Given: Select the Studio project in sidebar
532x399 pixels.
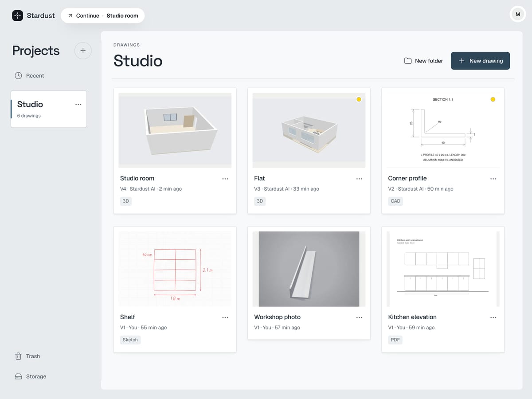Looking at the screenshot, I should (x=49, y=109).
